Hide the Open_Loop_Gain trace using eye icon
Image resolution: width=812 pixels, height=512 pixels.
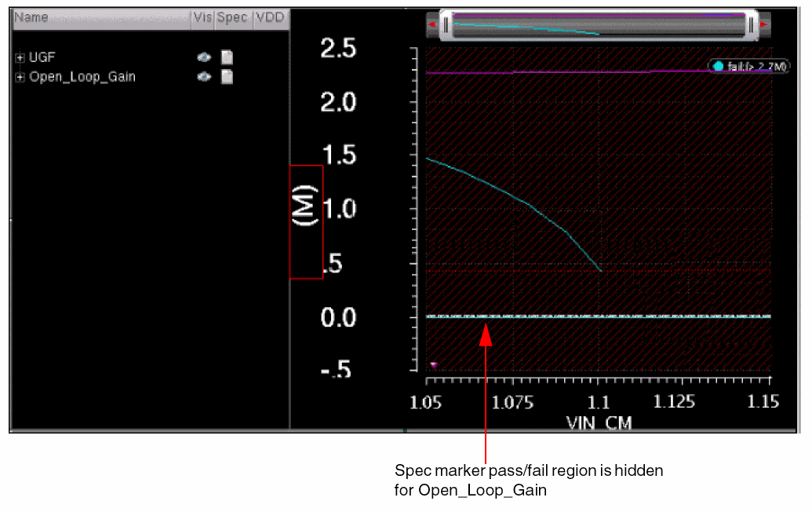pos(204,77)
